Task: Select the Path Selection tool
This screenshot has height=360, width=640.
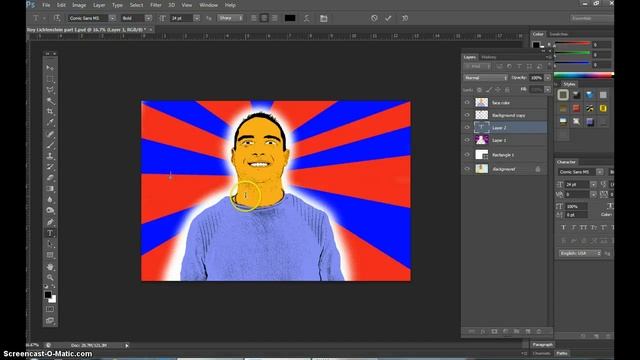Action: click(x=50, y=244)
